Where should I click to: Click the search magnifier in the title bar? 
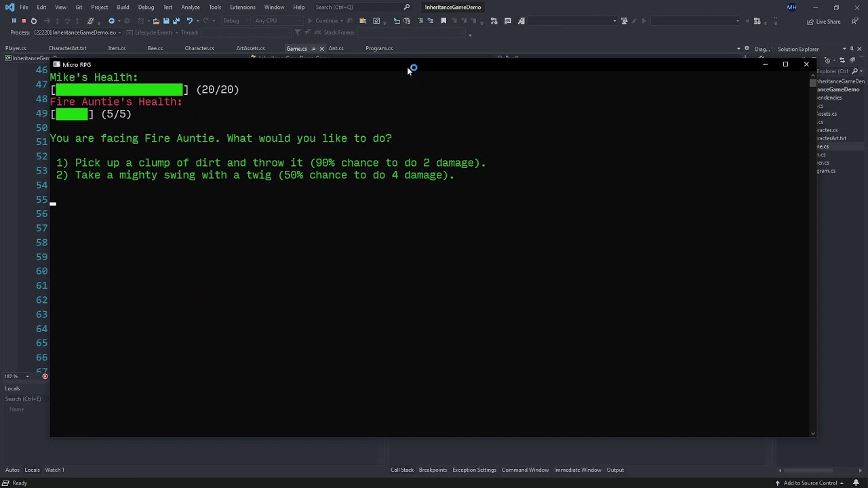point(407,7)
